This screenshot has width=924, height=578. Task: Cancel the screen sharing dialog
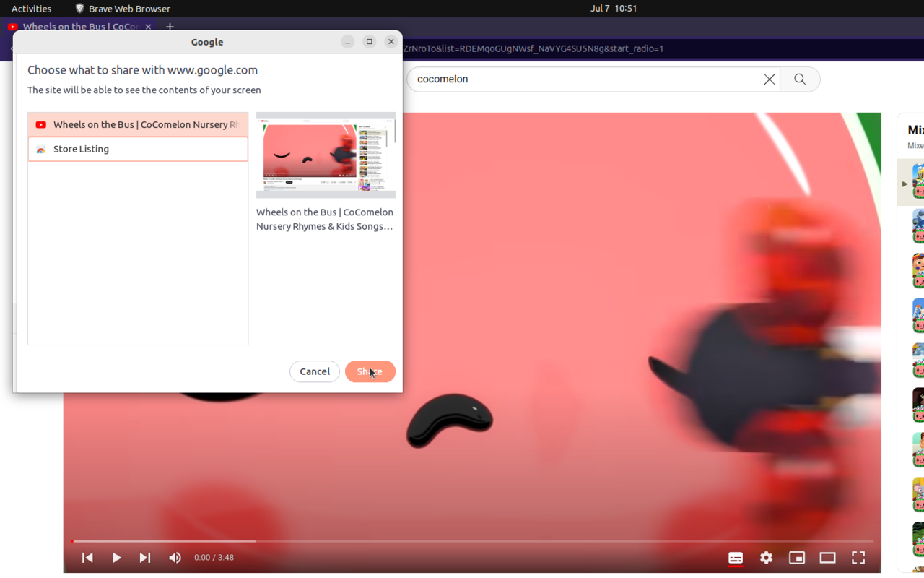point(315,371)
